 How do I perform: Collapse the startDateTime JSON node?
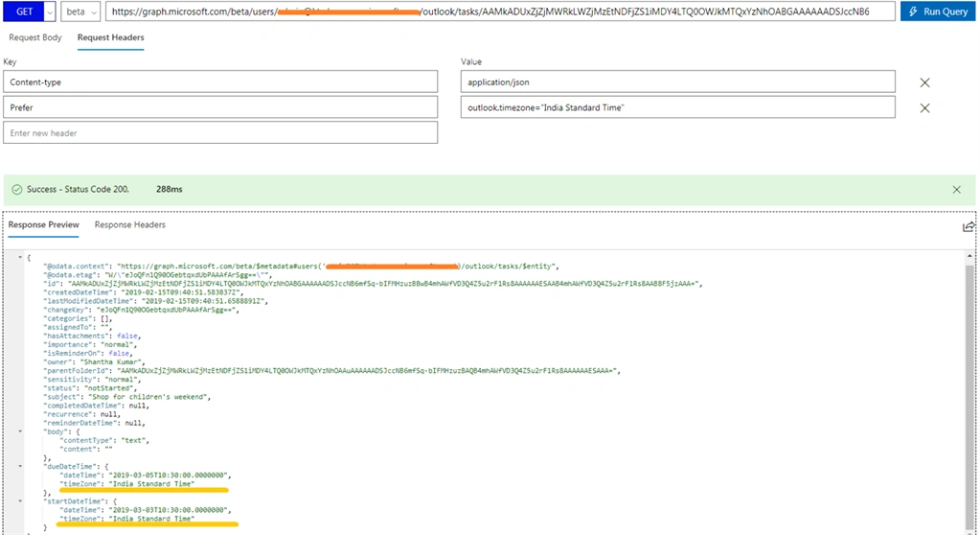click(20, 501)
